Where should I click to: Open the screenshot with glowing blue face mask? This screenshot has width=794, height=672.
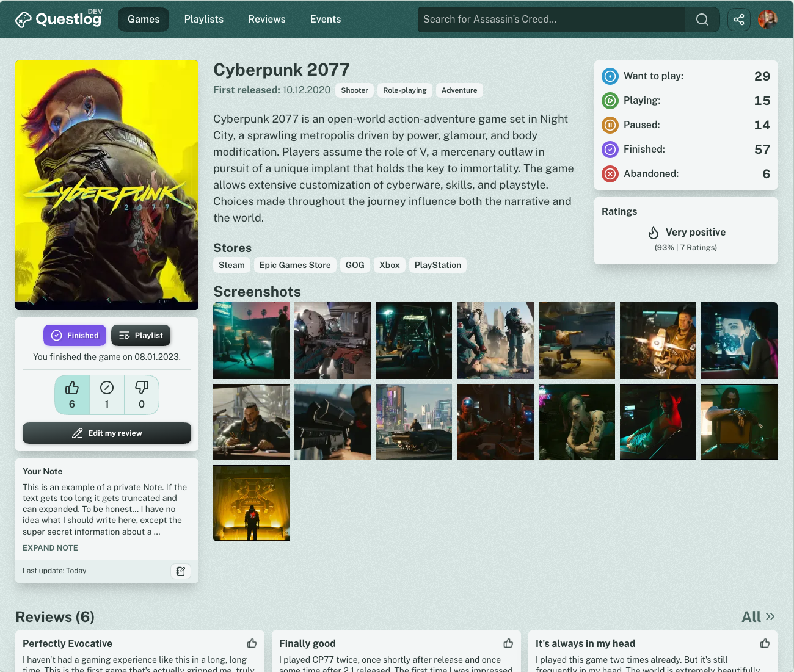(739, 341)
